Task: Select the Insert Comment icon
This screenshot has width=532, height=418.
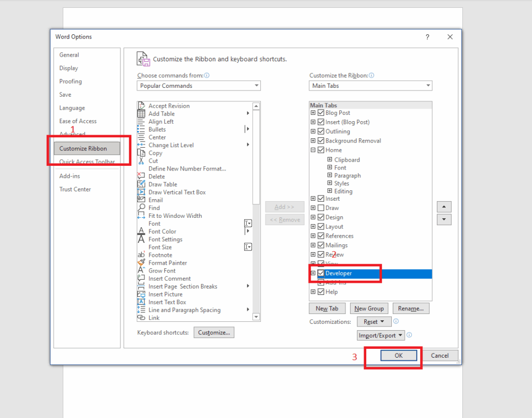Action: point(141,278)
